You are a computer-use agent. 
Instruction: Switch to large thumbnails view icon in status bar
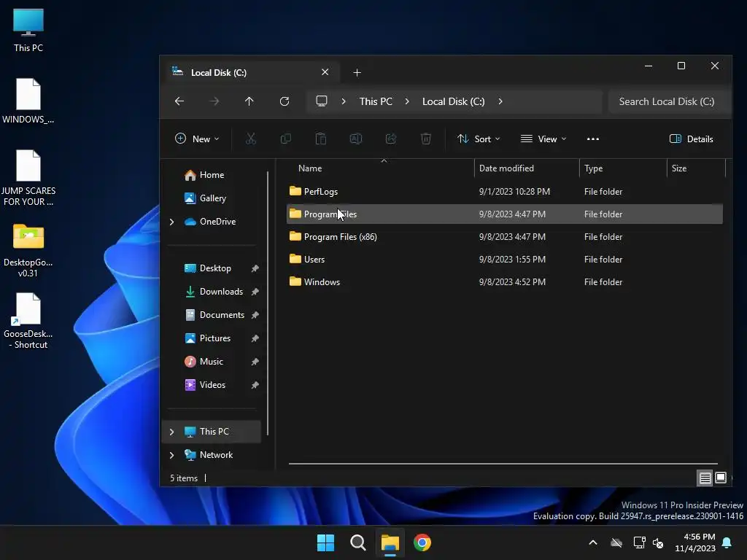pyautogui.click(x=721, y=478)
